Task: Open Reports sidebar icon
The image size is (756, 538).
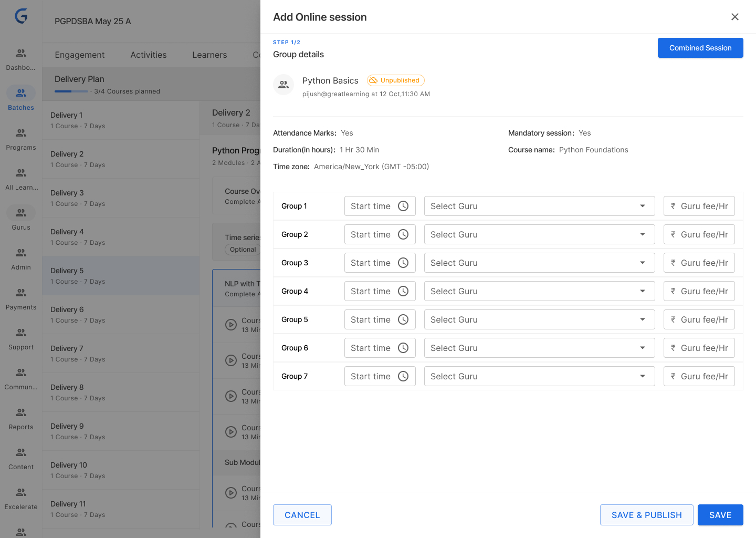Action: click(21, 412)
